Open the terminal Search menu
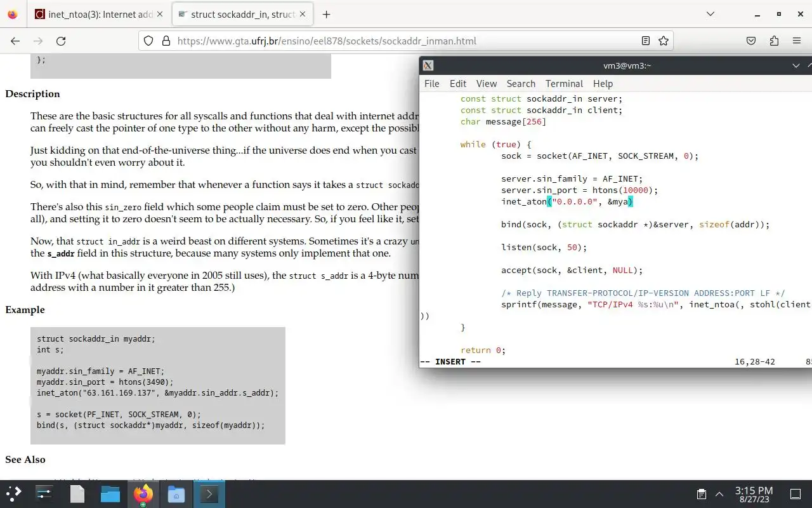 coord(521,84)
